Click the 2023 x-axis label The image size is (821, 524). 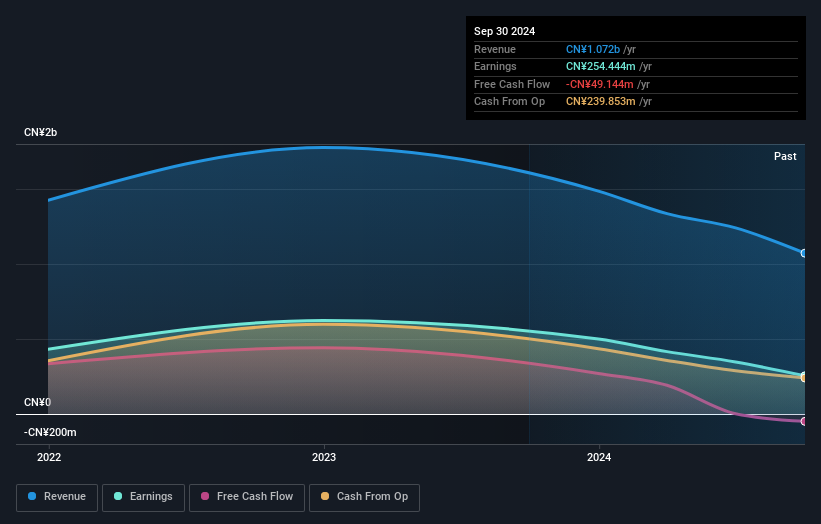point(324,457)
